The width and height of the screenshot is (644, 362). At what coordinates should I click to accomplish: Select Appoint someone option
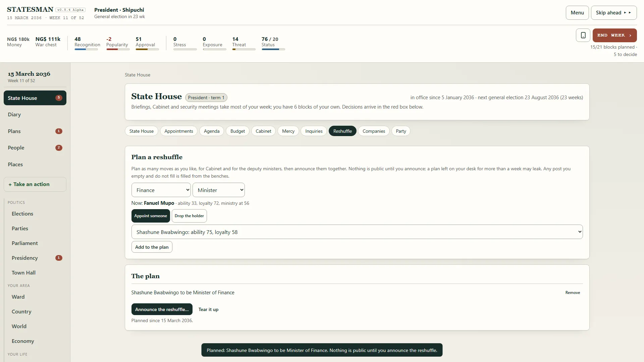point(151,216)
